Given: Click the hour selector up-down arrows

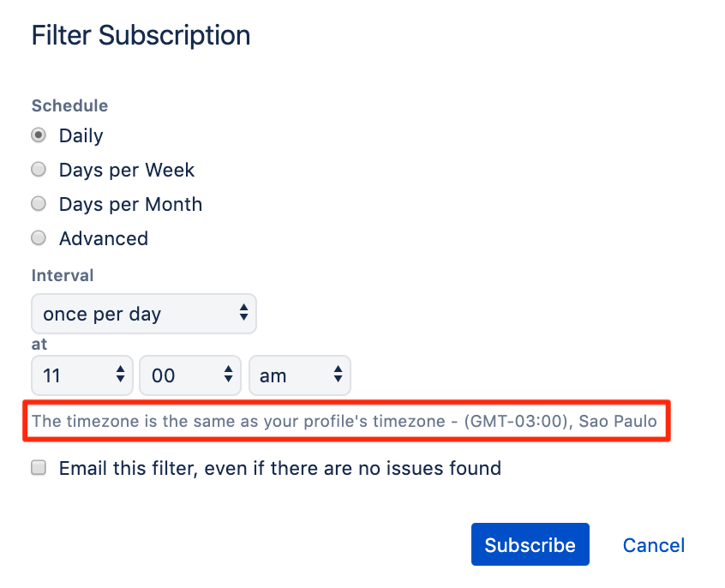Looking at the screenshot, I should (120, 374).
